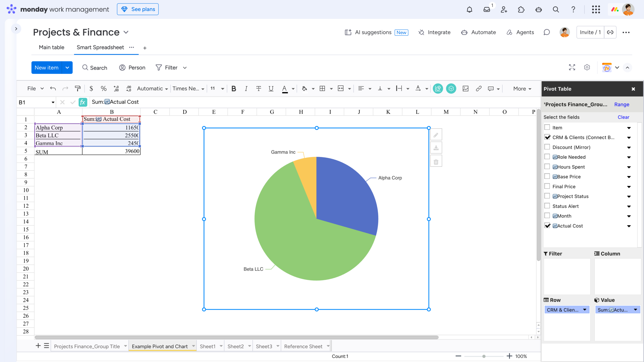The height and width of the screenshot is (362, 644).
Task: Toggle strikethrough formatting
Action: click(x=258, y=88)
